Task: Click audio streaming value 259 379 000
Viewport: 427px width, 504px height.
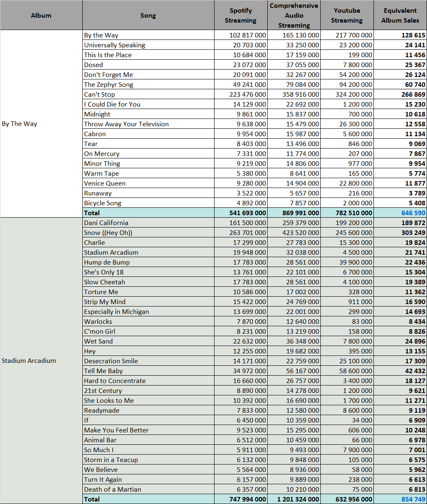Action: (294, 223)
